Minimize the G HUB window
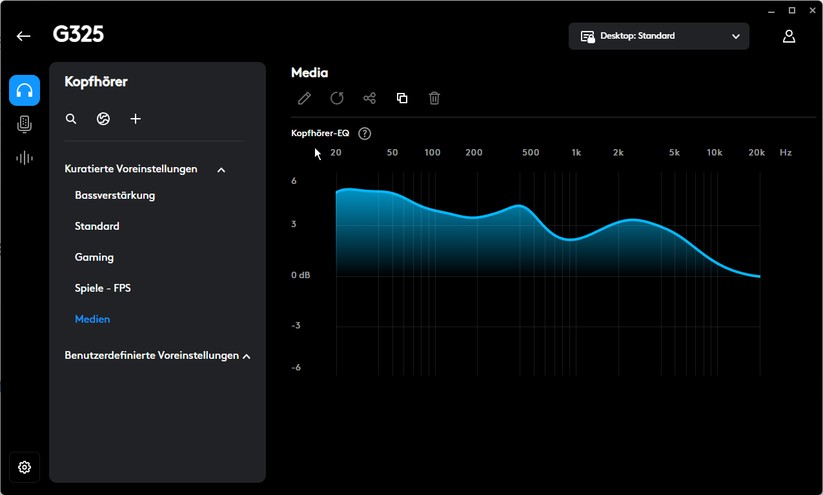 click(771, 10)
